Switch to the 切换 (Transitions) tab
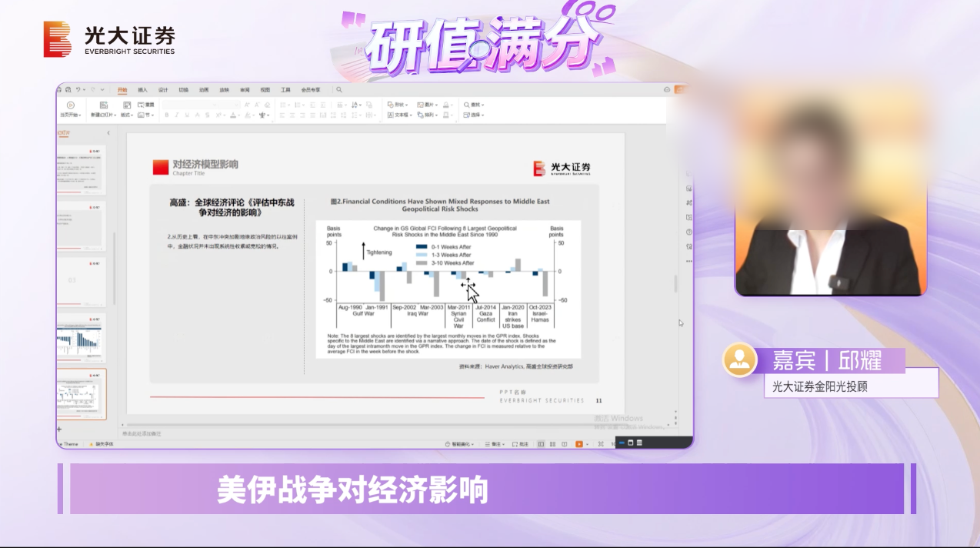The image size is (980, 548). 183,89
